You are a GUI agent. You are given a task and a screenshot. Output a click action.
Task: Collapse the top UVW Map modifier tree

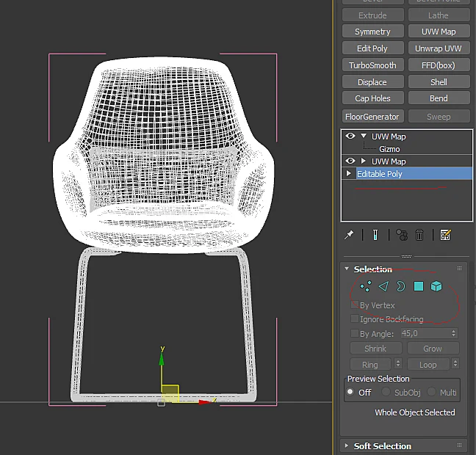tap(364, 136)
